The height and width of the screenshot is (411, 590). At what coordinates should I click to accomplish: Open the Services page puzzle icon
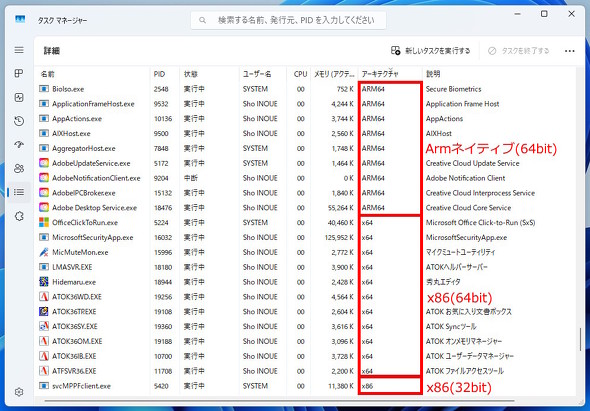pyautogui.click(x=19, y=216)
